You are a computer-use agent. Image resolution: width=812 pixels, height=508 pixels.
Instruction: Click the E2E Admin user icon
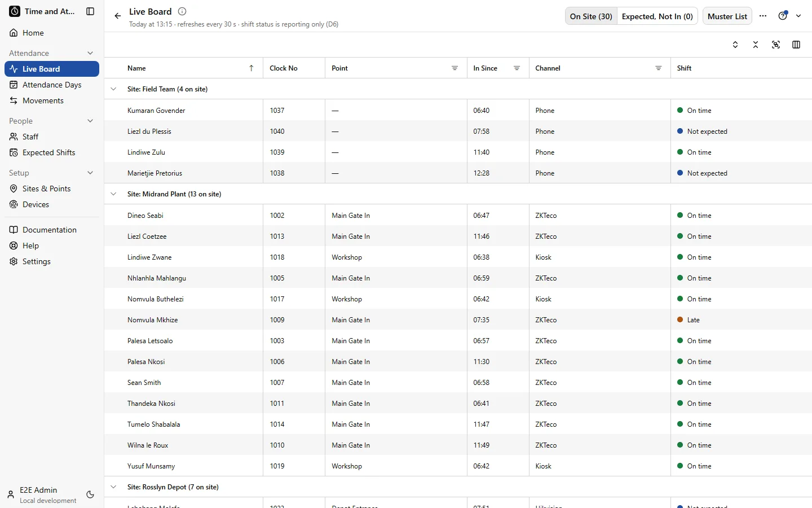click(11, 495)
